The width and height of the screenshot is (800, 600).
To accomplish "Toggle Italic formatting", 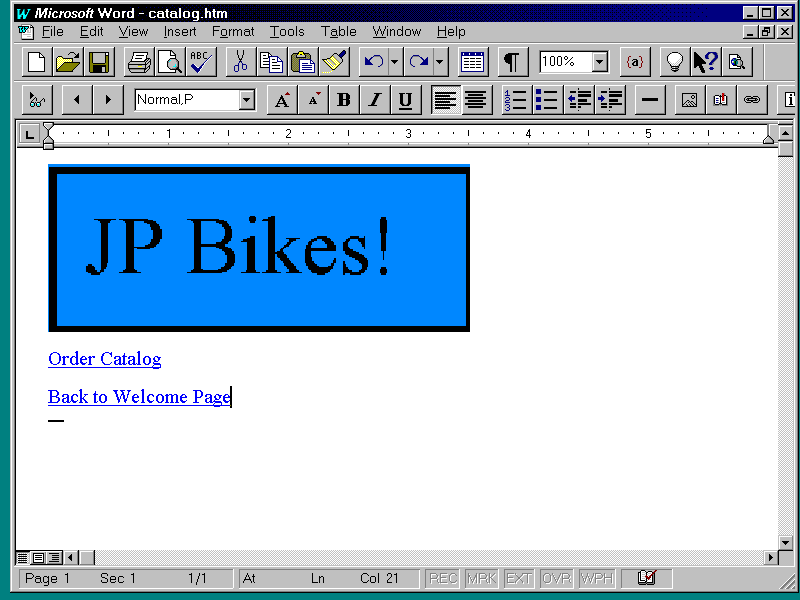I will click(375, 100).
